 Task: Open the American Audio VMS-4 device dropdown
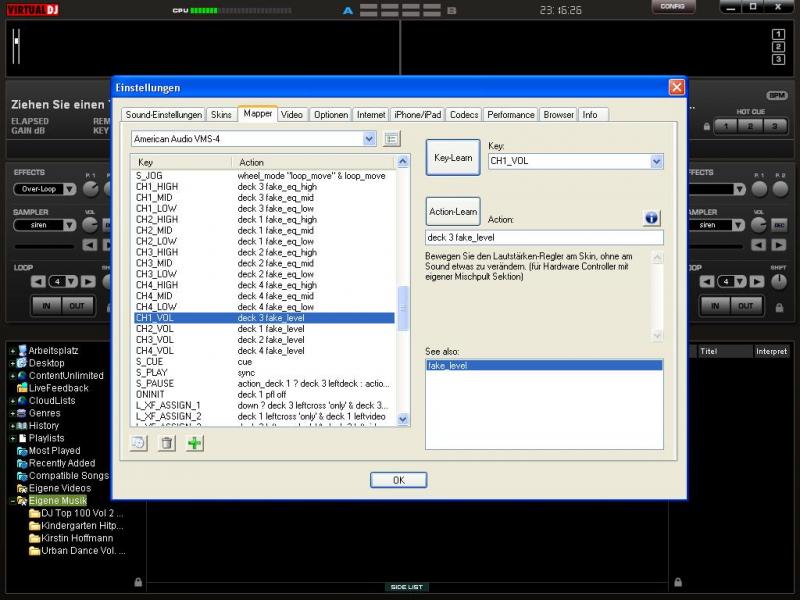[369, 139]
